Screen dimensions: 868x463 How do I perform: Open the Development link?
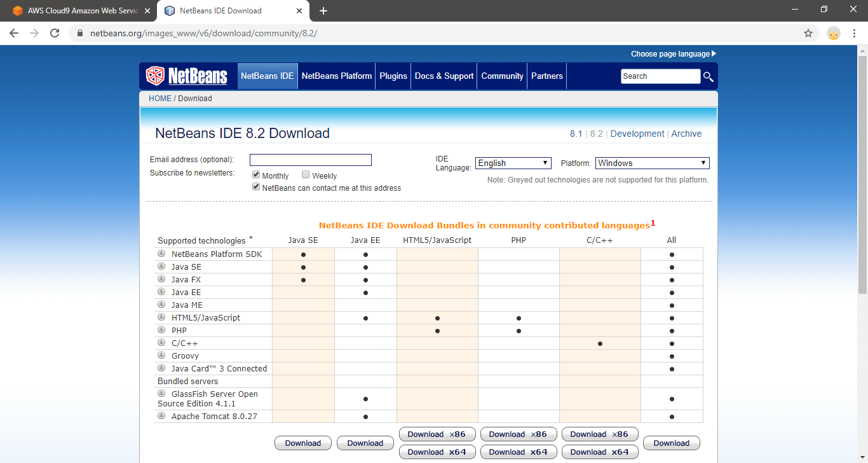(x=637, y=134)
